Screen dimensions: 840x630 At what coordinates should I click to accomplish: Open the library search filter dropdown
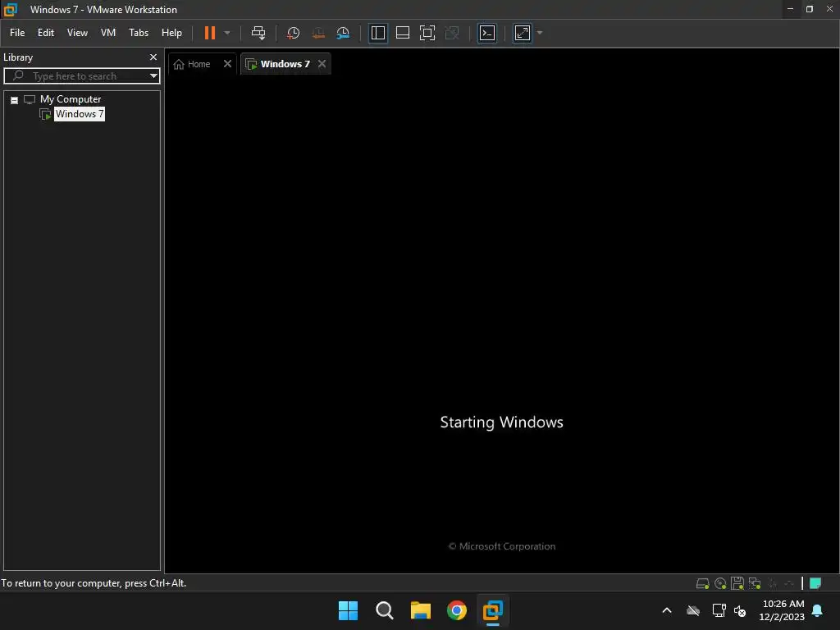coord(153,75)
